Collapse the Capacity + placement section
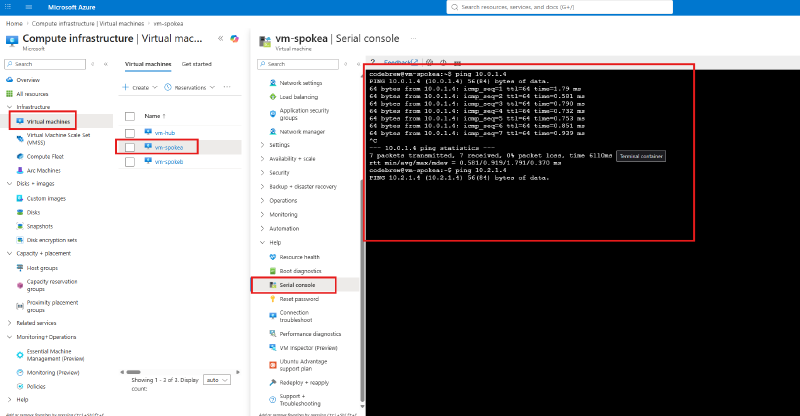The height and width of the screenshot is (416, 800). tap(9, 253)
